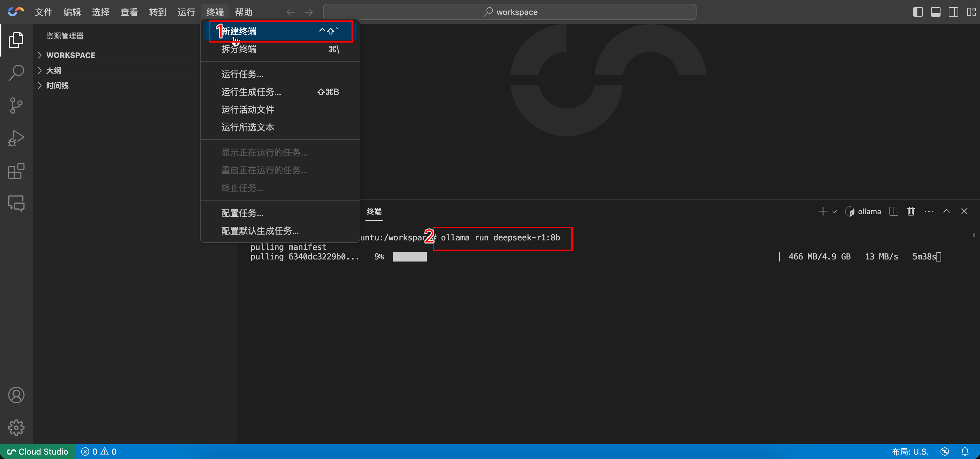
Task: Expand the WORKSPACE folder section
Action: click(x=70, y=55)
